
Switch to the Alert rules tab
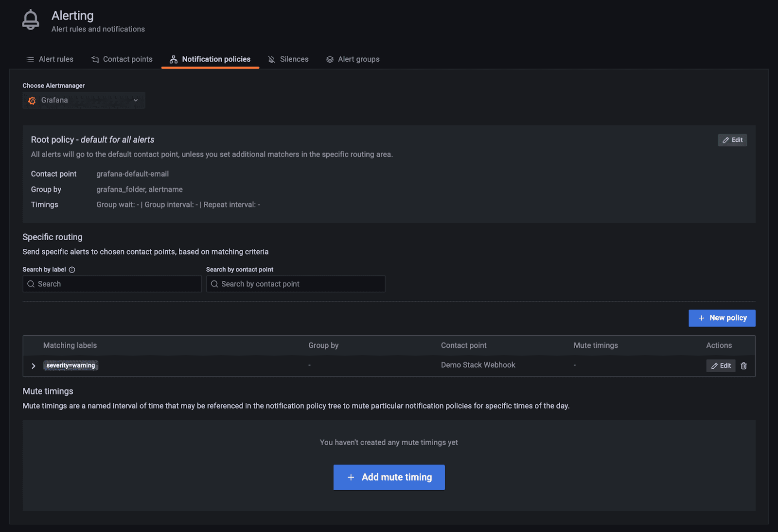56,59
